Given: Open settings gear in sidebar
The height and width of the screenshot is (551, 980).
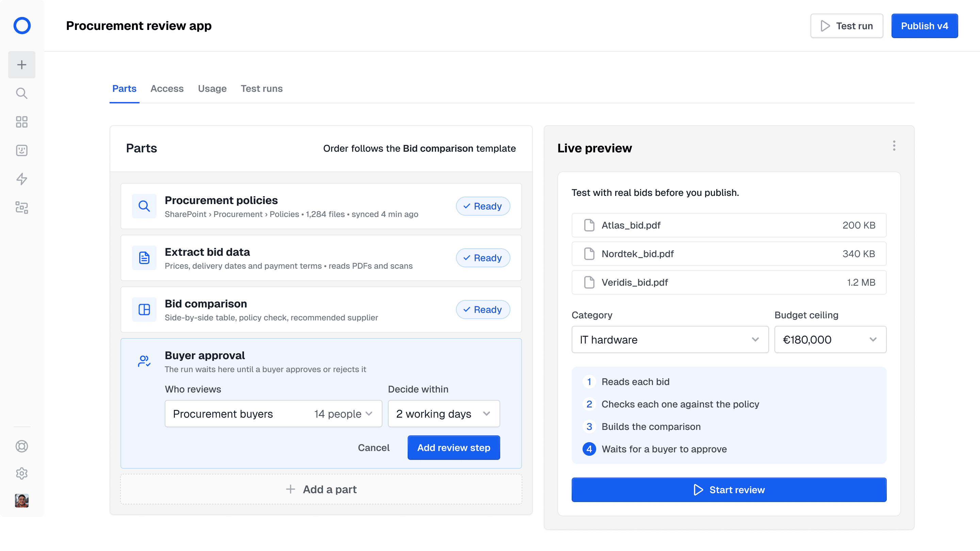Looking at the screenshot, I should [x=22, y=473].
